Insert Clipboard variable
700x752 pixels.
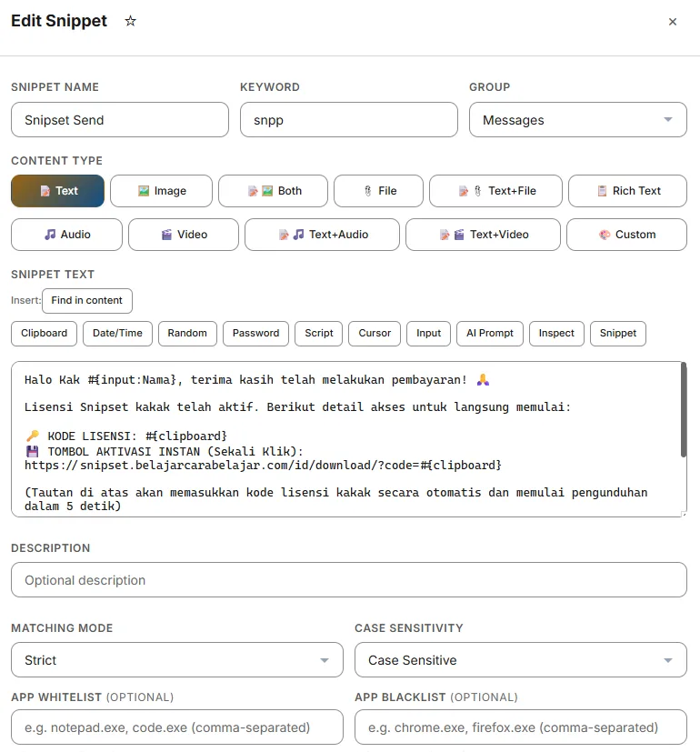coord(45,334)
